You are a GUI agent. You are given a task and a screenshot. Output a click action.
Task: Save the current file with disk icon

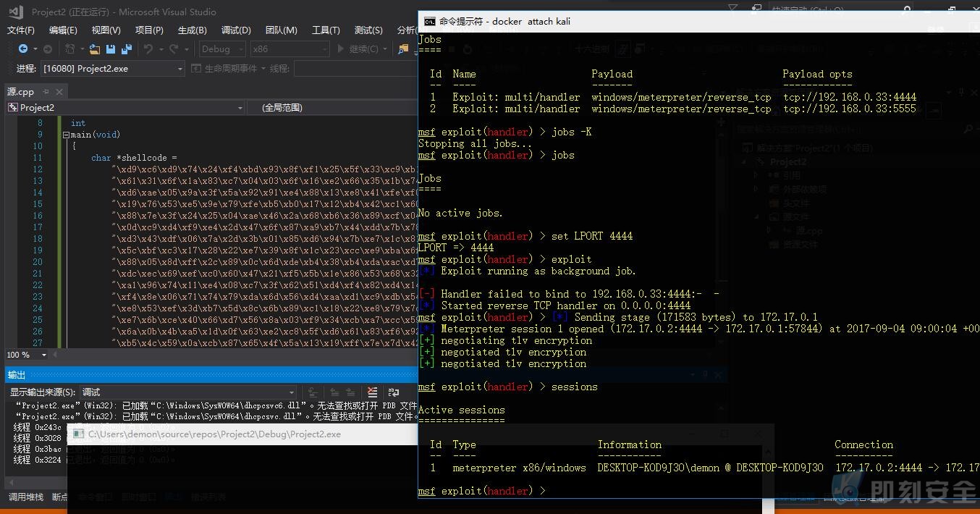(111, 49)
